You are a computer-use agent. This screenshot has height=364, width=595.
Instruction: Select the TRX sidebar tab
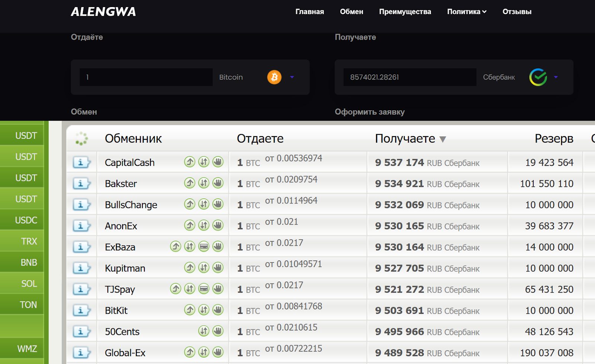[x=22, y=241]
